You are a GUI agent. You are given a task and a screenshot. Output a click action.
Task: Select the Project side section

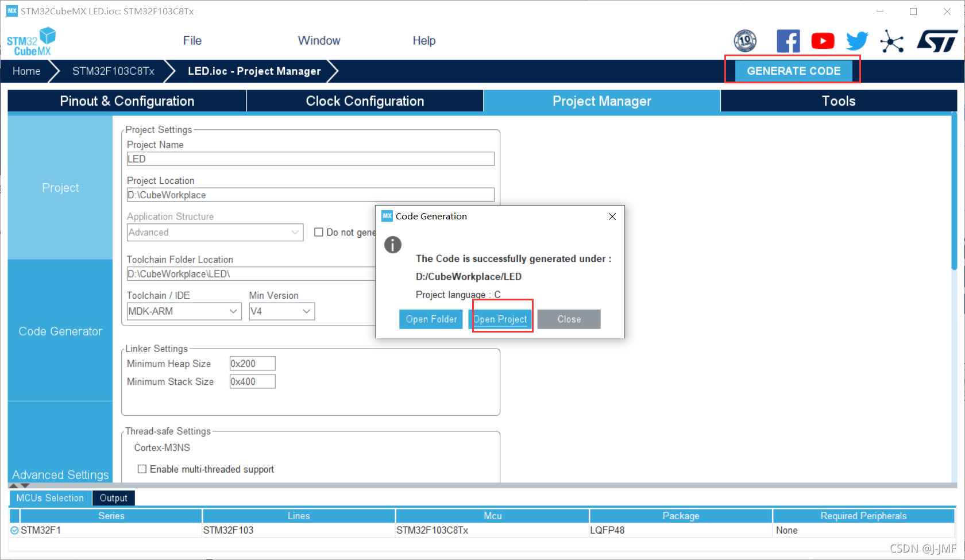pos(60,188)
